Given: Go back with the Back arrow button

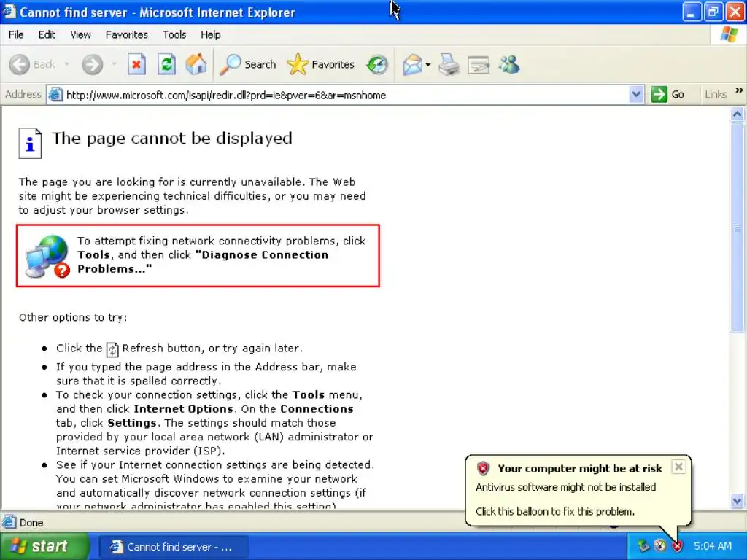Looking at the screenshot, I should click(32, 64).
